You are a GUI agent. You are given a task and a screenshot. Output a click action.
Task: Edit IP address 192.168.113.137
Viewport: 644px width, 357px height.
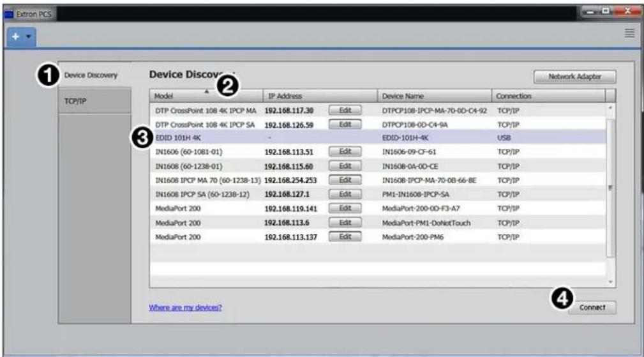point(345,237)
